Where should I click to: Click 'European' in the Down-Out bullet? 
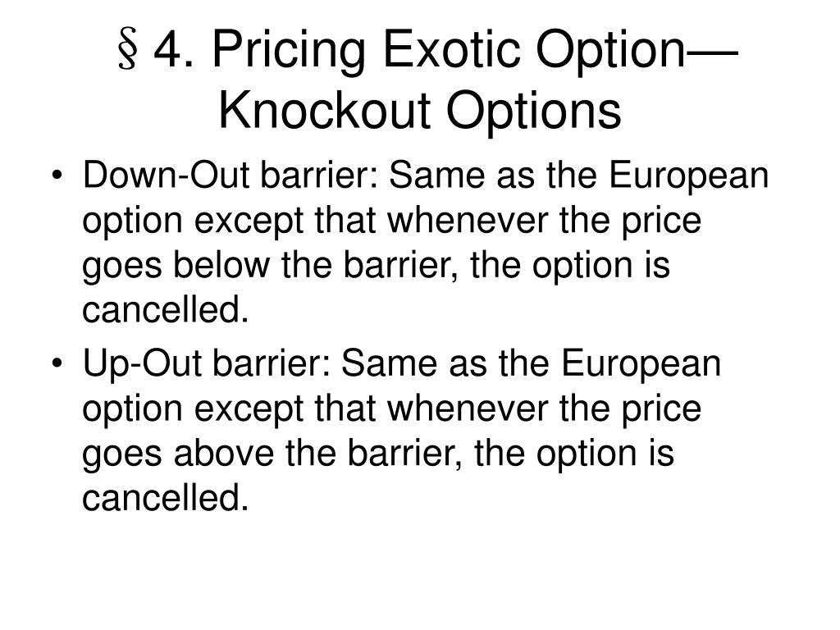[689, 177]
